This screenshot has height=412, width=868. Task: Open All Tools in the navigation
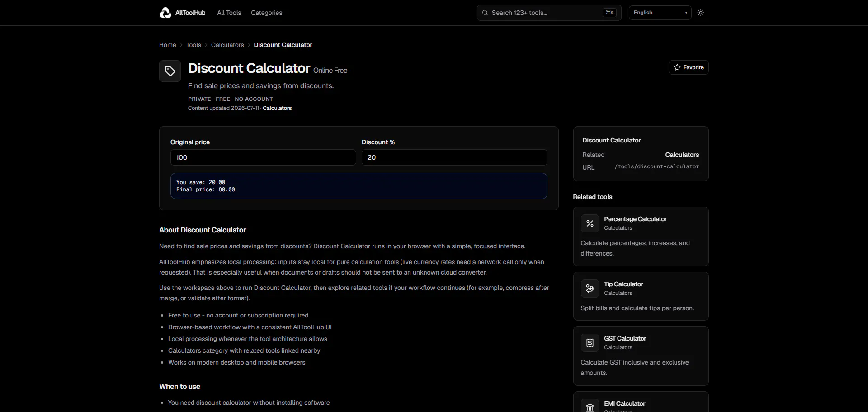point(229,13)
